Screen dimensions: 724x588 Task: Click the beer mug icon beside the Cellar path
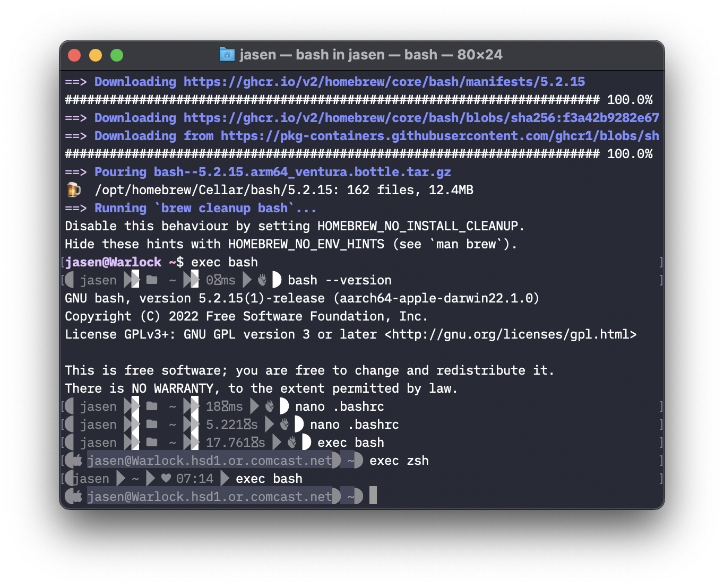click(74, 189)
